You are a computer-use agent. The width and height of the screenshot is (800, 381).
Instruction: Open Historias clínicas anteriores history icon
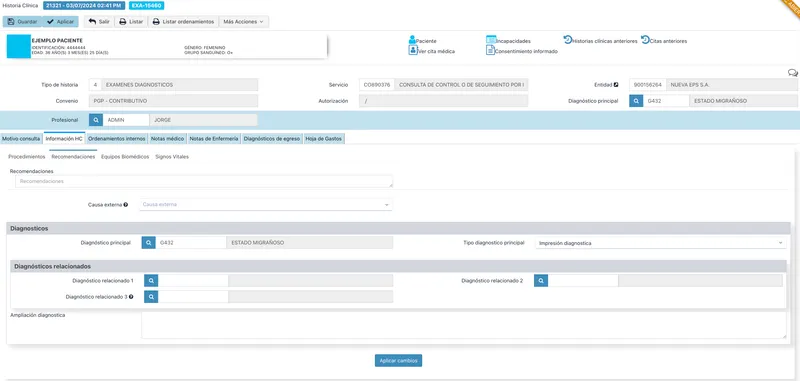567,39
